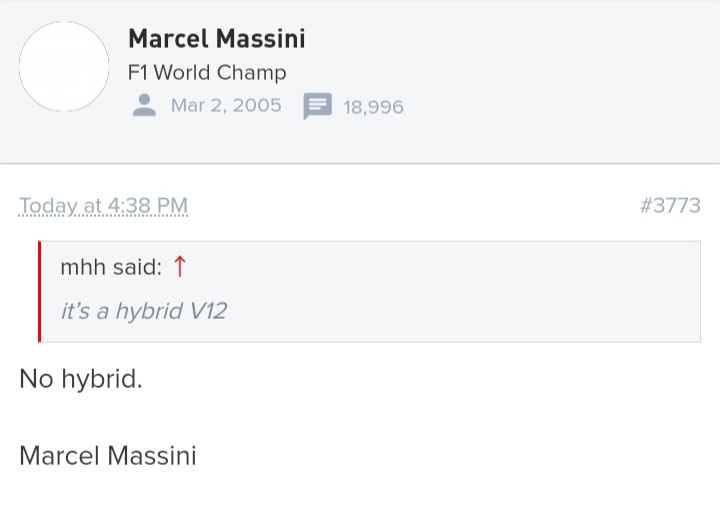720x514 pixels.
Task: Click the mhh username in the quote
Action: click(83, 267)
